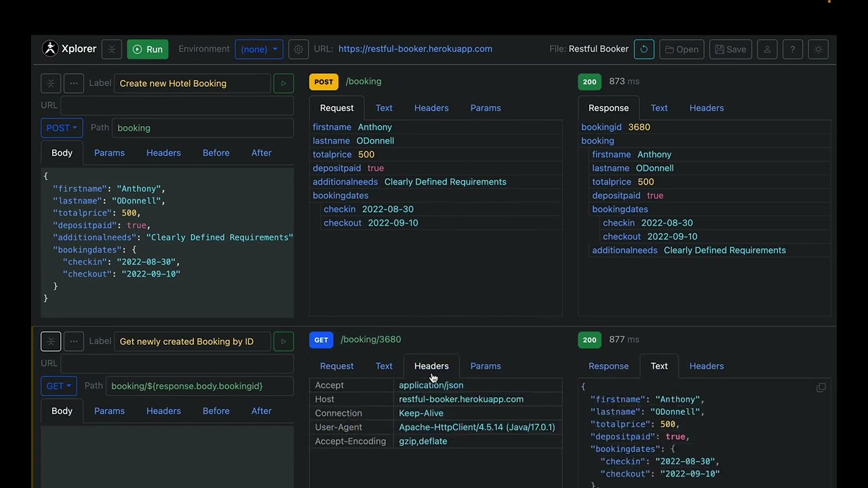Open the POST method dropdown
The image size is (868, 488).
(61, 127)
